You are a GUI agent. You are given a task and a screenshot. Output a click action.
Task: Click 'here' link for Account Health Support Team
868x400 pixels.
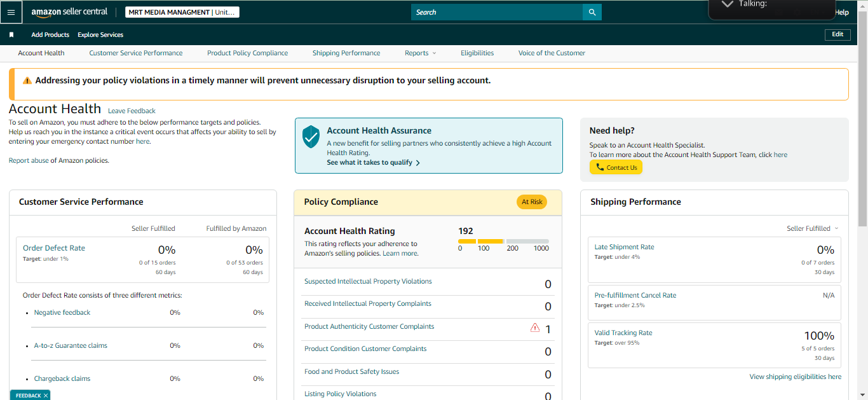click(x=780, y=155)
